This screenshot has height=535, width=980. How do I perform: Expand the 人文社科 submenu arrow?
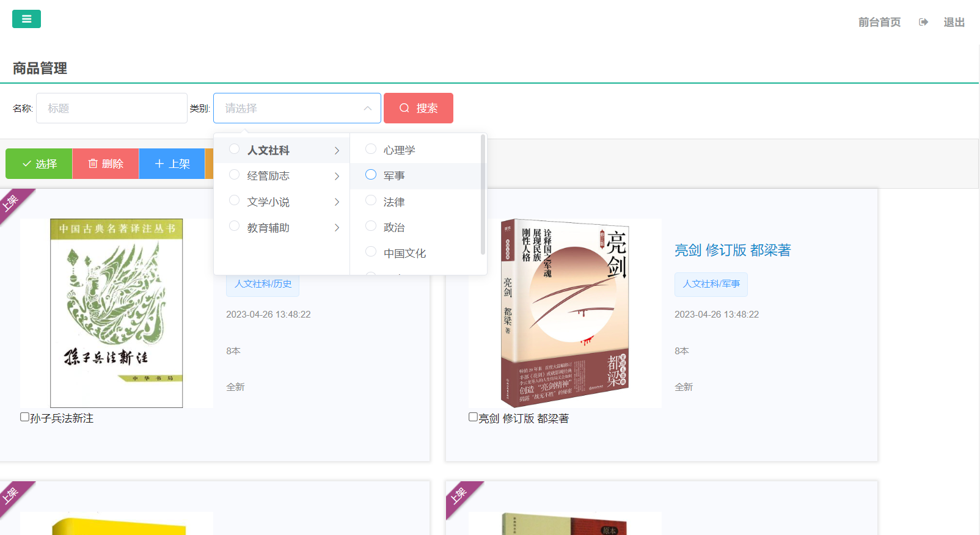pos(337,150)
